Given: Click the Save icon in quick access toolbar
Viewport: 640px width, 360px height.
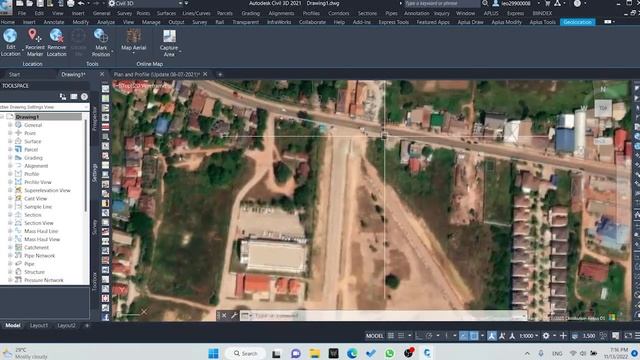Looking at the screenshot, I should (x=40, y=3).
